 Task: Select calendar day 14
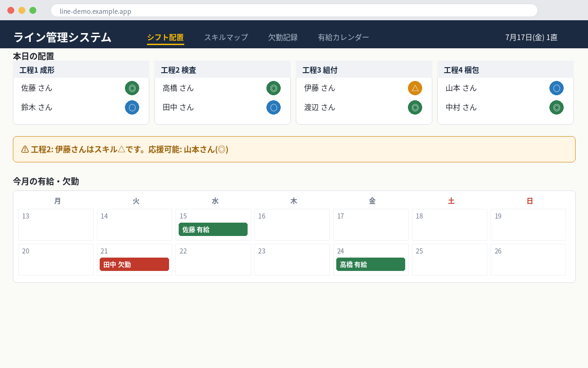click(135, 224)
